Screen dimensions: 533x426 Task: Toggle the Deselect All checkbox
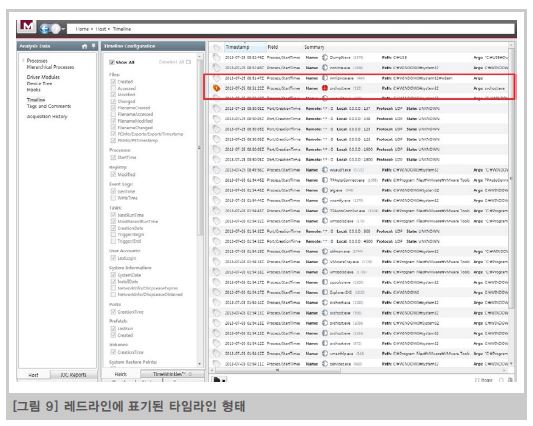click(x=188, y=62)
